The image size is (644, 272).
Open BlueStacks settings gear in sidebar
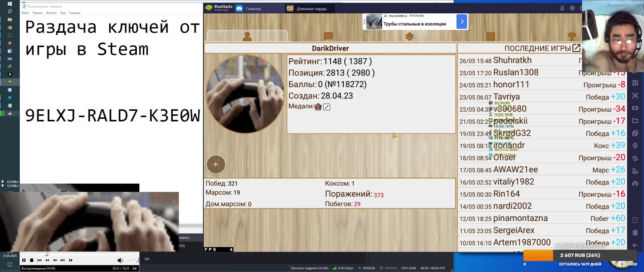click(x=635, y=233)
